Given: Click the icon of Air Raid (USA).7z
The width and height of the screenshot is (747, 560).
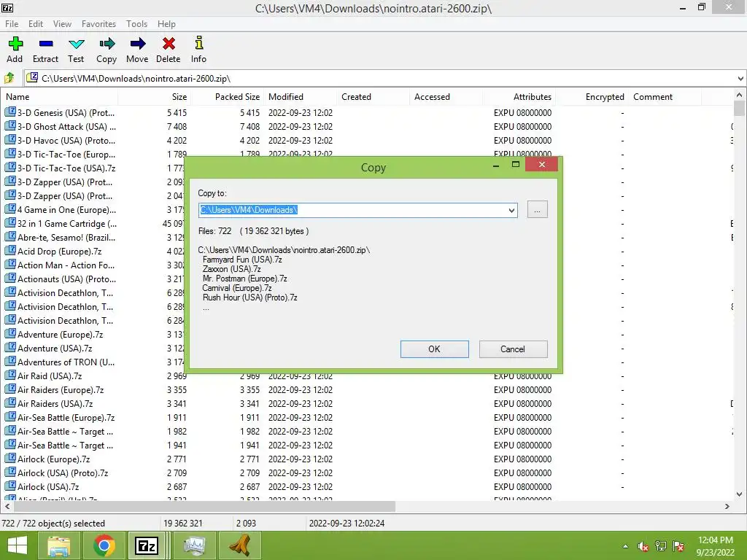Looking at the screenshot, I should click(x=10, y=376).
